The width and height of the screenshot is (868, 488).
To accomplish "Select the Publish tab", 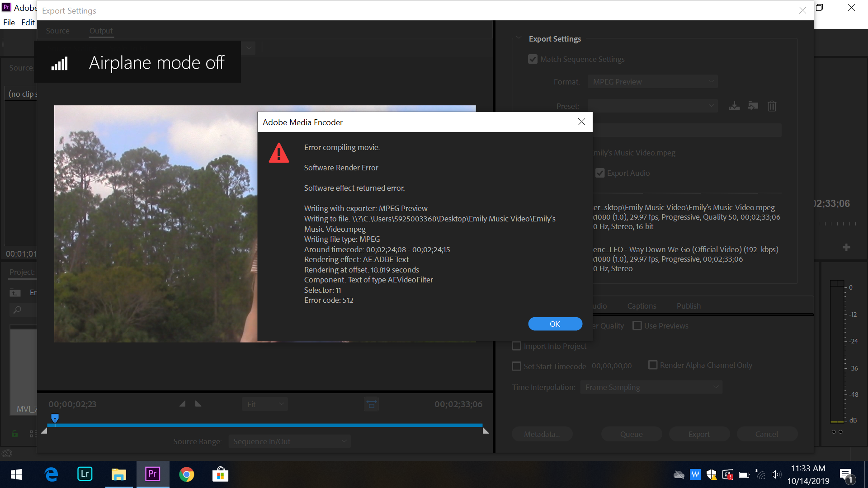I will (688, 305).
